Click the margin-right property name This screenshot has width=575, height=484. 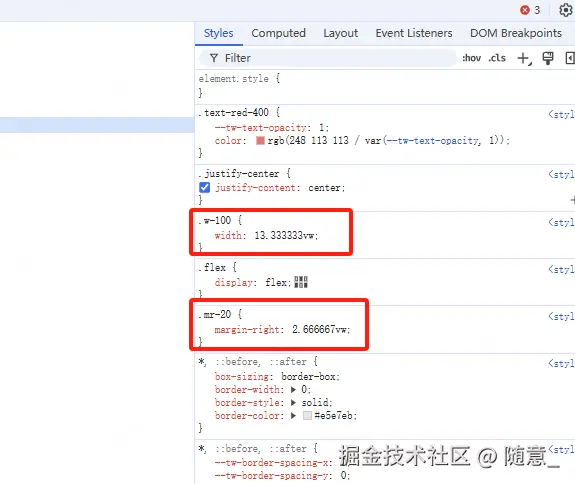248,329
